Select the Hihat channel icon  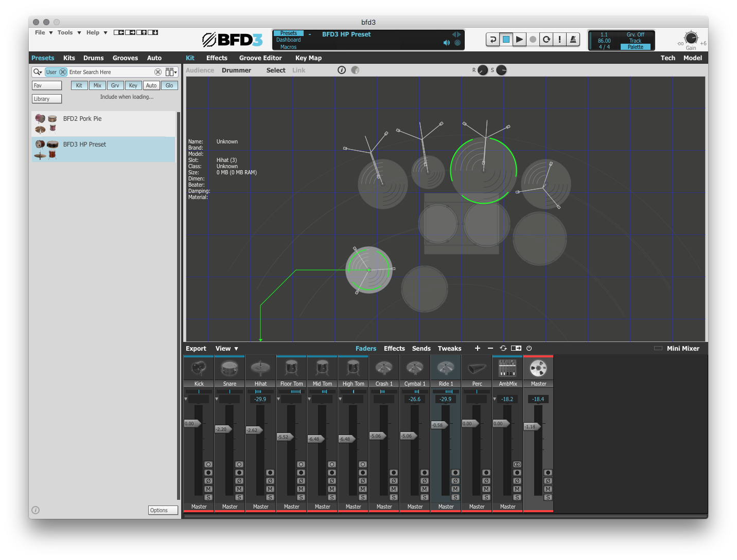260,368
